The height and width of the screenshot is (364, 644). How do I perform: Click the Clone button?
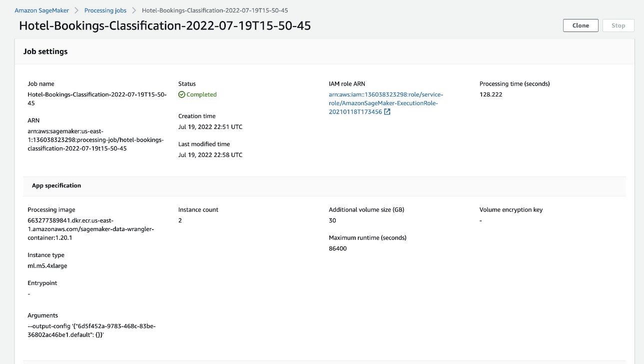(x=581, y=25)
